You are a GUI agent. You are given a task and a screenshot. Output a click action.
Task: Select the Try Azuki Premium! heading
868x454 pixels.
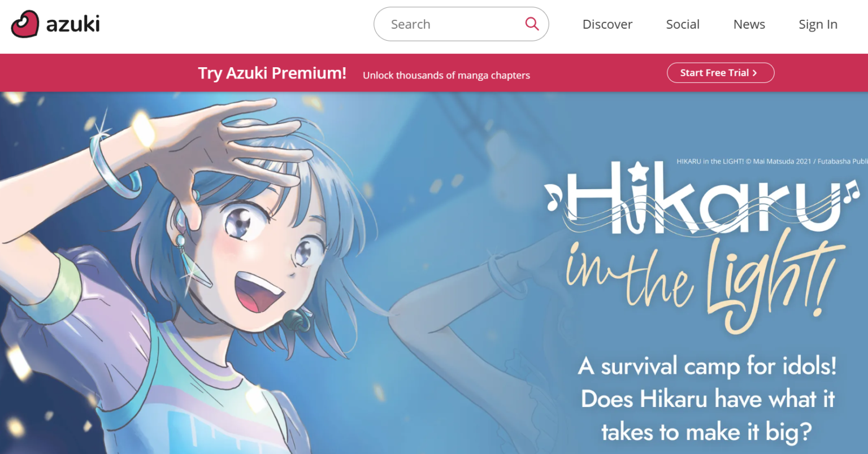(272, 73)
